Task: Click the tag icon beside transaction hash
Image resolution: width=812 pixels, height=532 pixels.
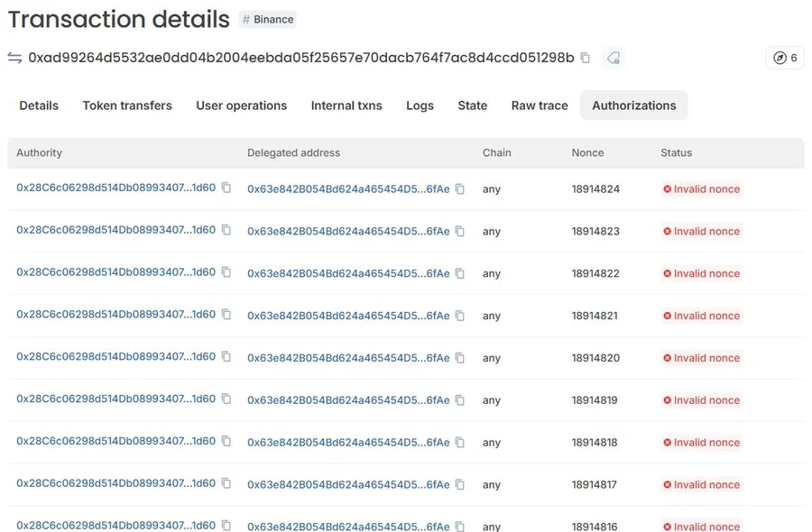Action: pyautogui.click(x=614, y=58)
